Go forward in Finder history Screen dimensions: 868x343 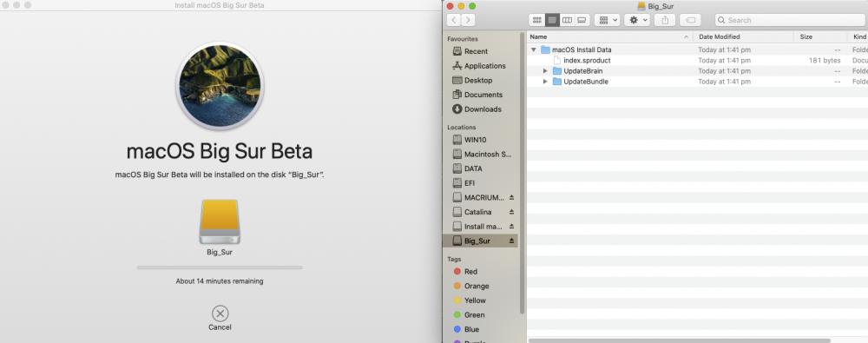point(469,20)
